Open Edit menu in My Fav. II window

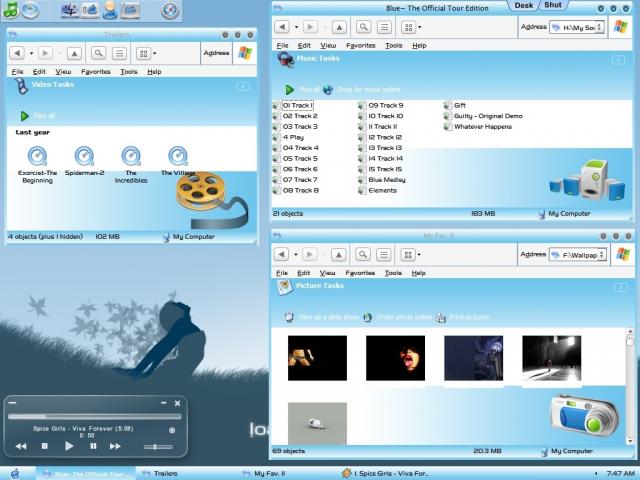point(303,273)
